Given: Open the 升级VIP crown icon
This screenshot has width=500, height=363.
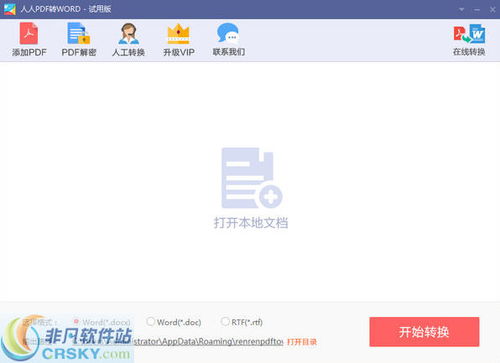Looking at the screenshot, I should 178,34.
